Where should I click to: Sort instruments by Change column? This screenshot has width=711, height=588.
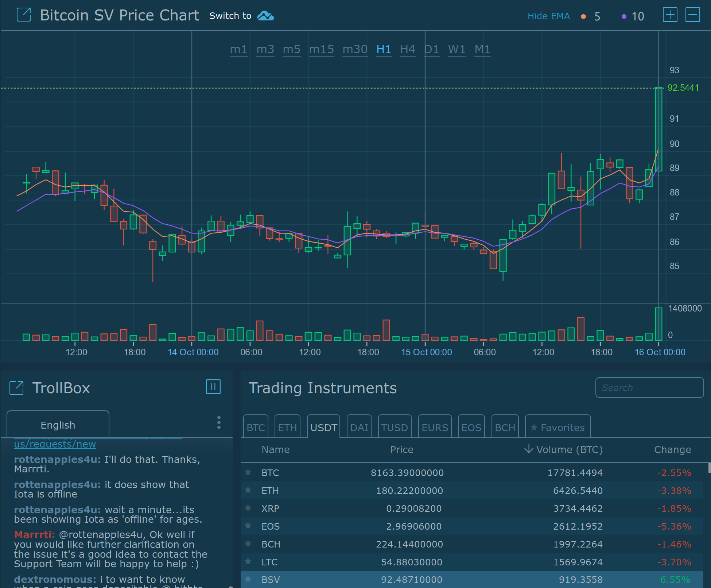click(x=673, y=450)
